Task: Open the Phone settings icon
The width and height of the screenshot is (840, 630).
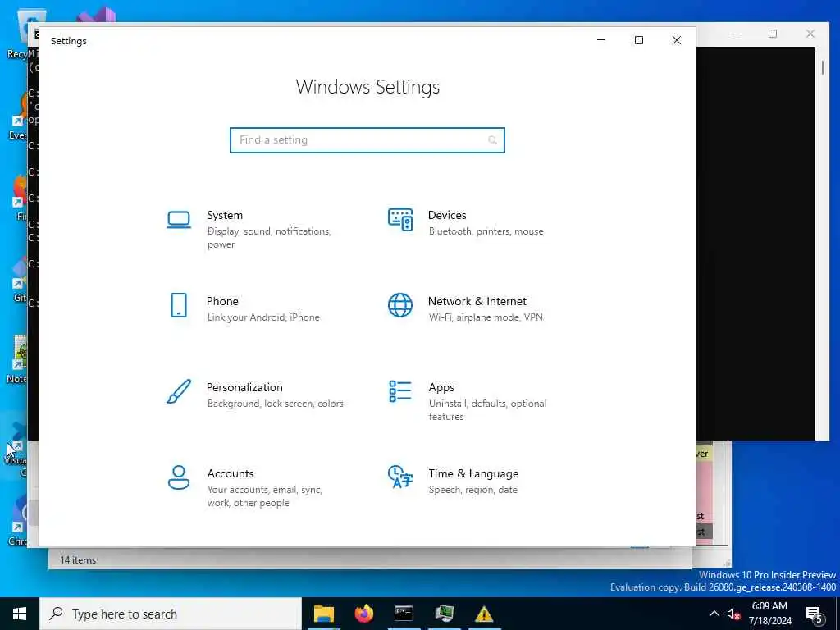Action: [x=178, y=305]
